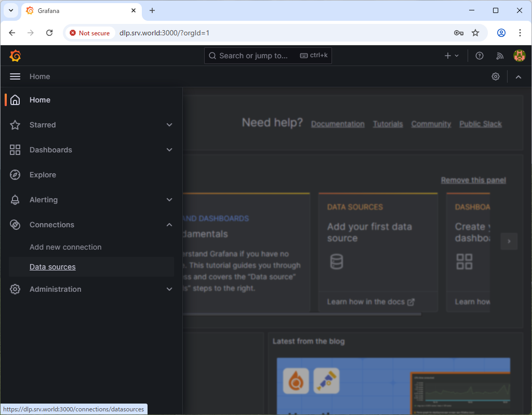Viewport: 532px width, 415px height.
Task: Click the Explore compass icon
Action: pos(15,175)
